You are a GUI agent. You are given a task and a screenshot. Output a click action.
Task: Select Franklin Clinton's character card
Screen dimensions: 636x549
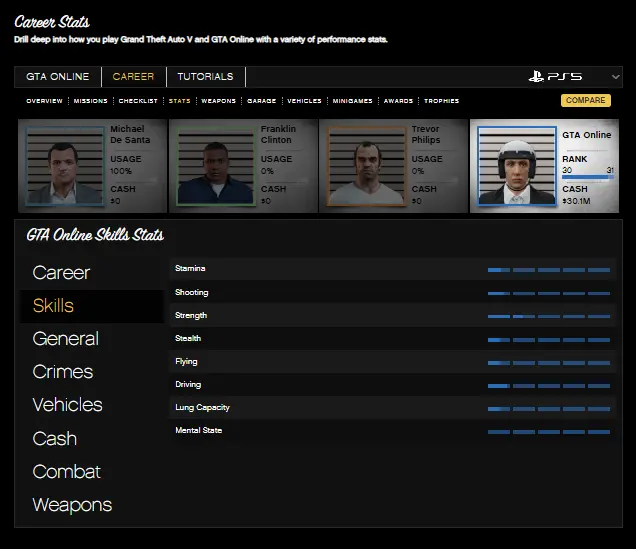point(243,166)
